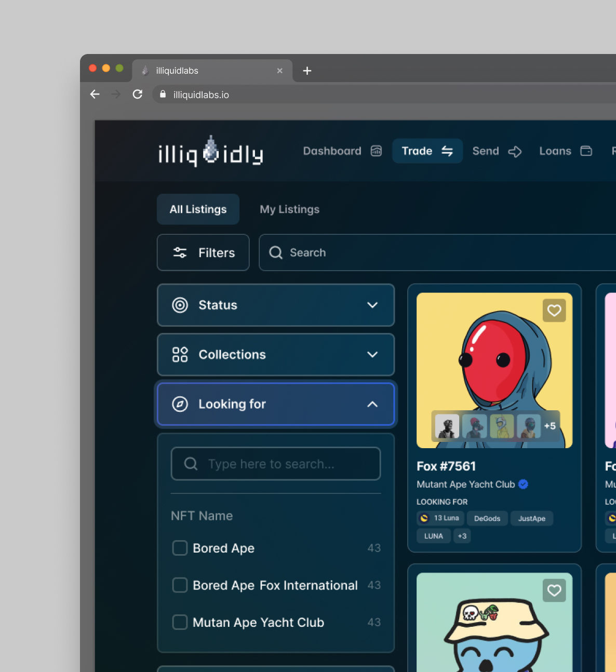Open Mutant Ape Yacht Club collection link
The image size is (616, 672).
click(x=465, y=484)
